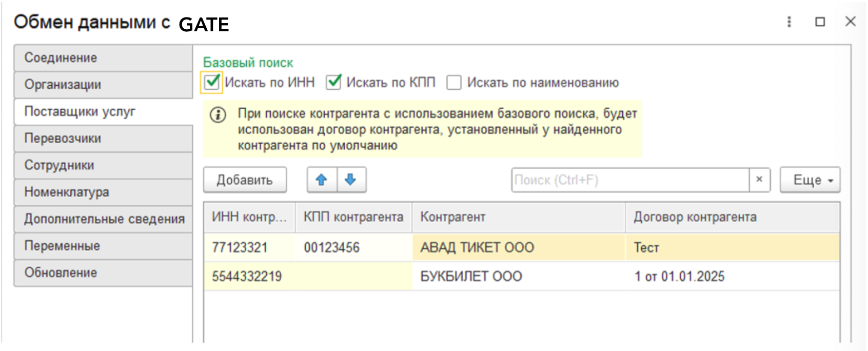
Task: Open the 'Перевозчики' tab
Action: (x=103, y=139)
